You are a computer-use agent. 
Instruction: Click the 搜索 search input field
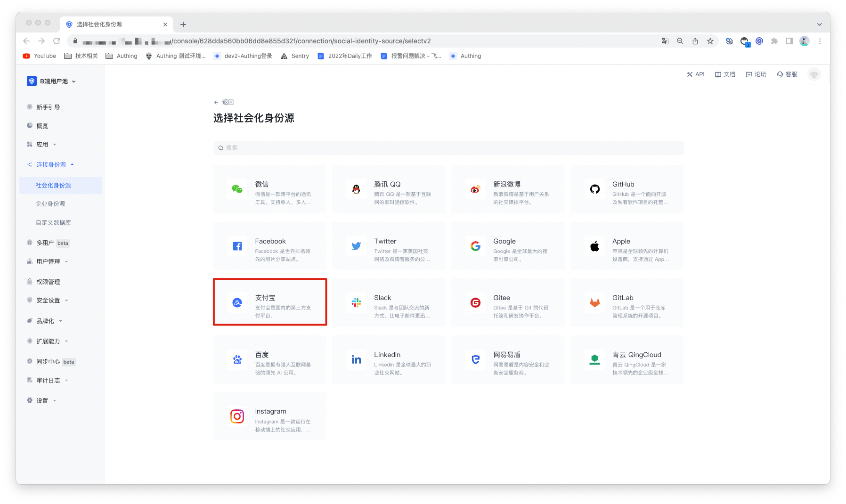click(x=448, y=148)
